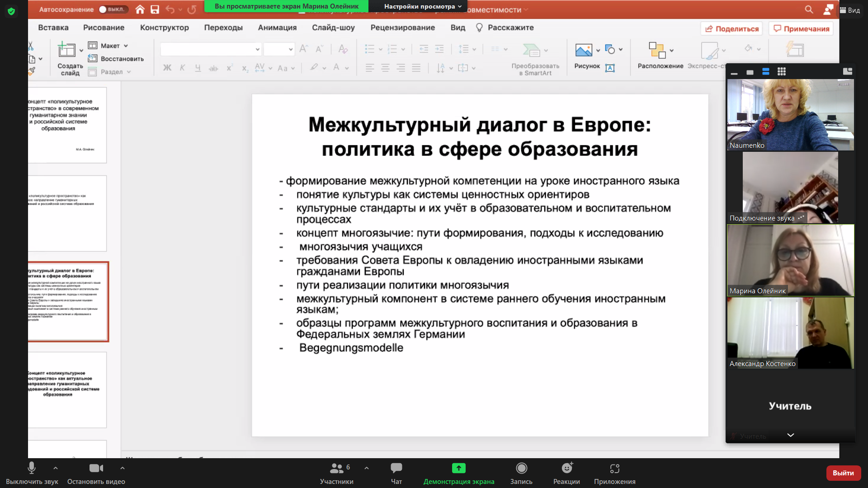This screenshot has height=488, width=868.
Task: Switch video panel to grid view
Action: (x=781, y=71)
